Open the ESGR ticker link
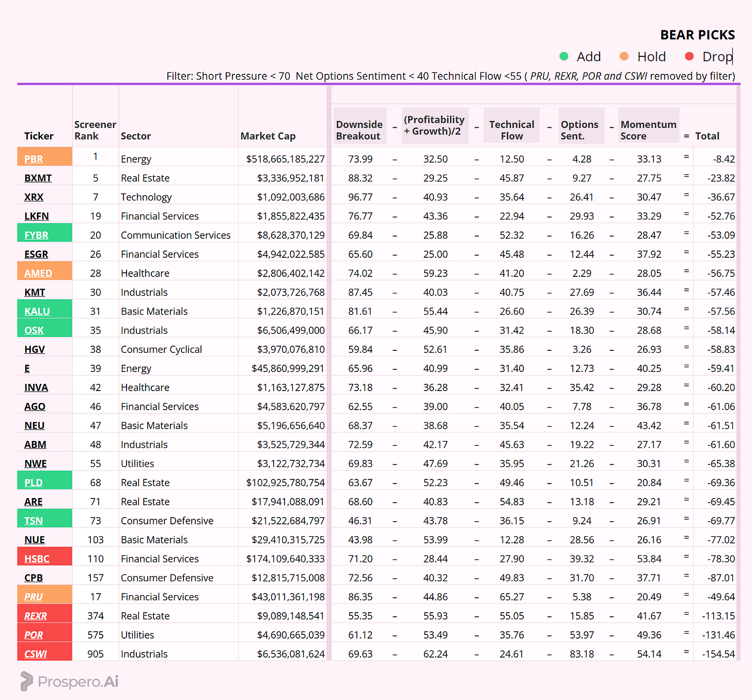The height and width of the screenshot is (700, 752). (36, 255)
